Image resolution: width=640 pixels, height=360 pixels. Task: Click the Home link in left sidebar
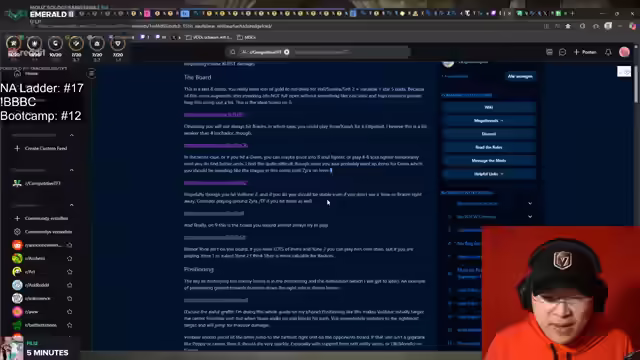(x=27, y=74)
